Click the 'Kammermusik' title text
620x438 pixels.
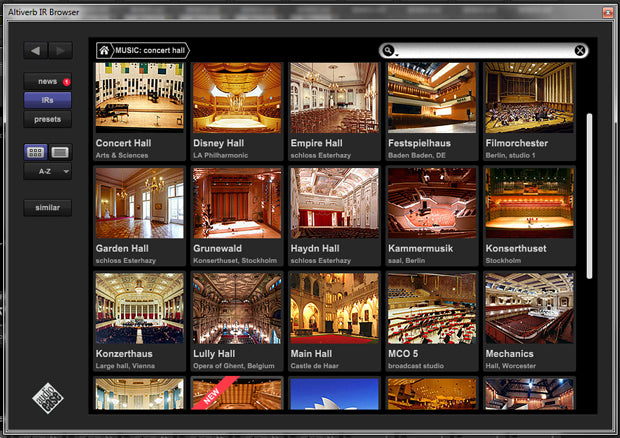pos(420,248)
